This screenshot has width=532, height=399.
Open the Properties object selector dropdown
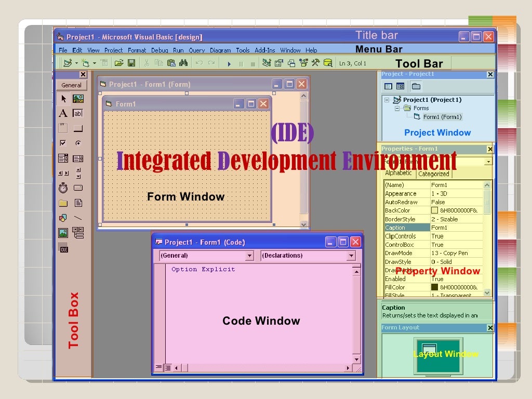click(x=488, y=162)
